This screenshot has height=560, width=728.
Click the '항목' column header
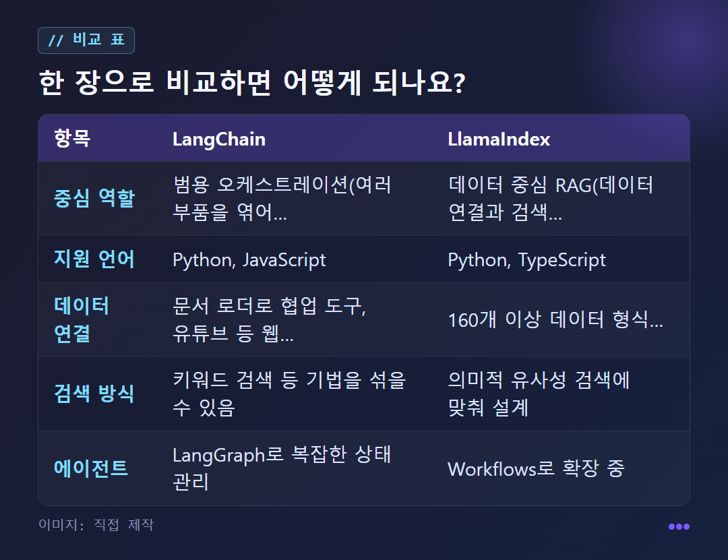72,138
